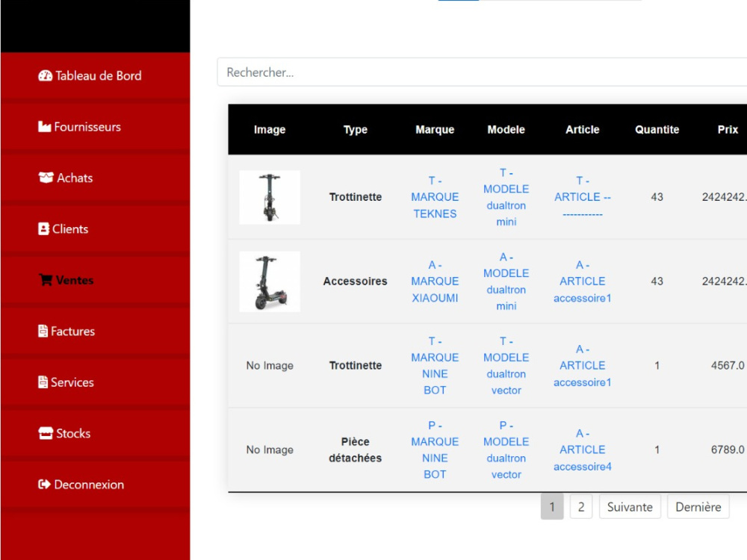
Task: Click the Accessoires type cell
Action: pos(356,281)
